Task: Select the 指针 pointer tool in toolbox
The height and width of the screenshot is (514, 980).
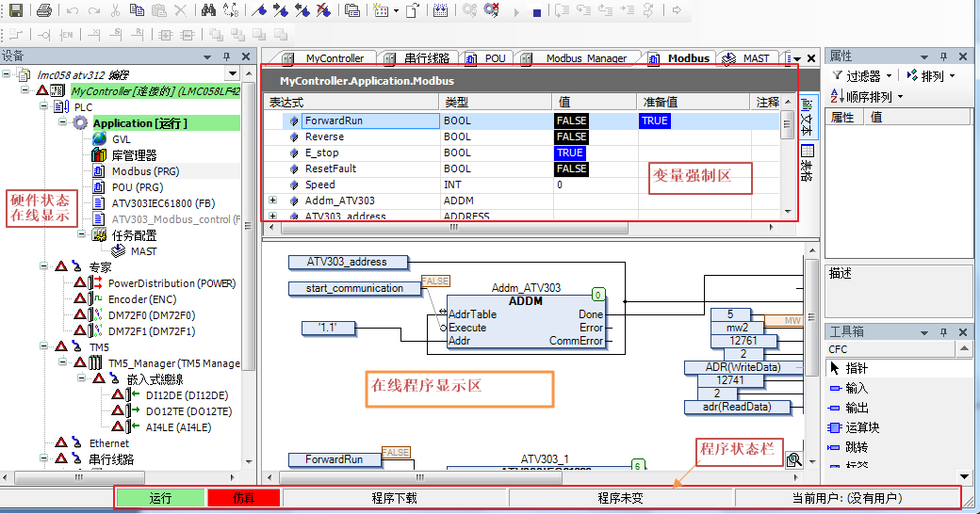Action: click(856, 368)
